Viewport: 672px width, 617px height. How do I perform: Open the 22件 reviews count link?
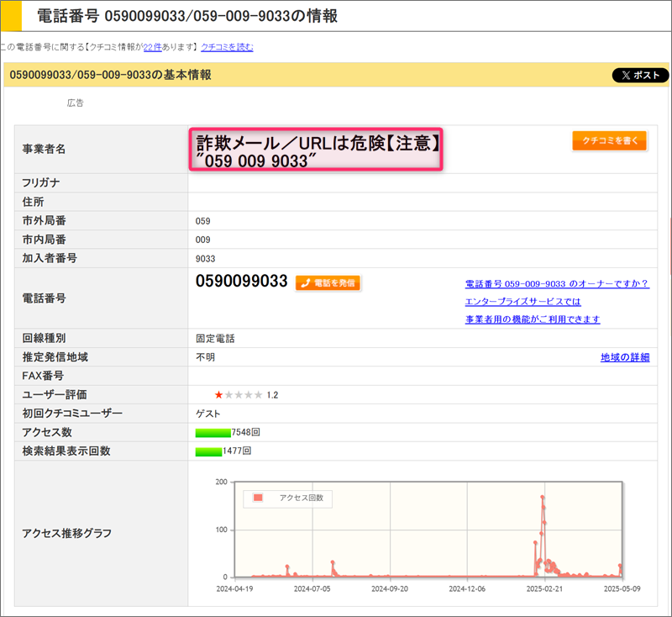point(153,47)
